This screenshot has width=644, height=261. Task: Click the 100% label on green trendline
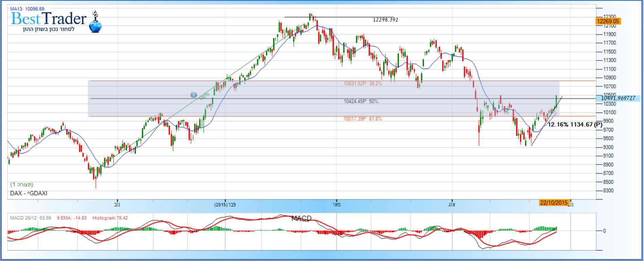point(204,97)
